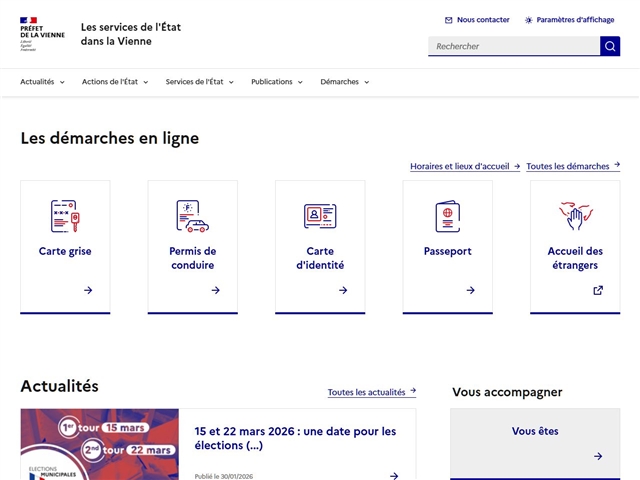Expand the Actions de l'État dropdown

point(115,82)
